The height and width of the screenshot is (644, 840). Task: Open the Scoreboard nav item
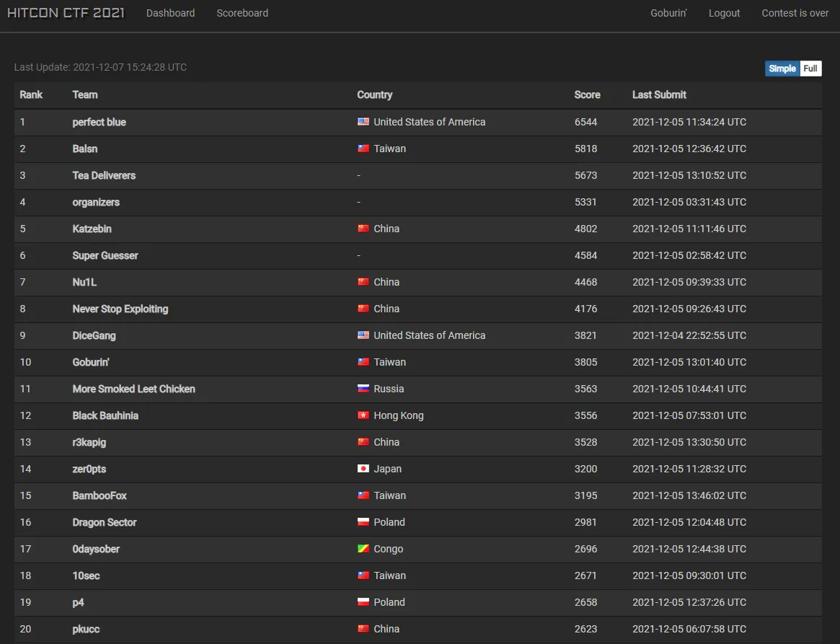coord(242,13)
